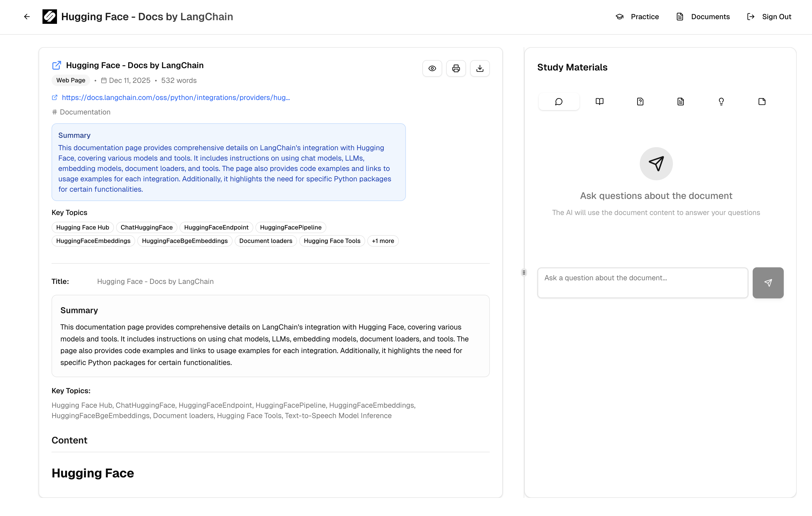Expand the panel divider drag handle

pos(524,272)
